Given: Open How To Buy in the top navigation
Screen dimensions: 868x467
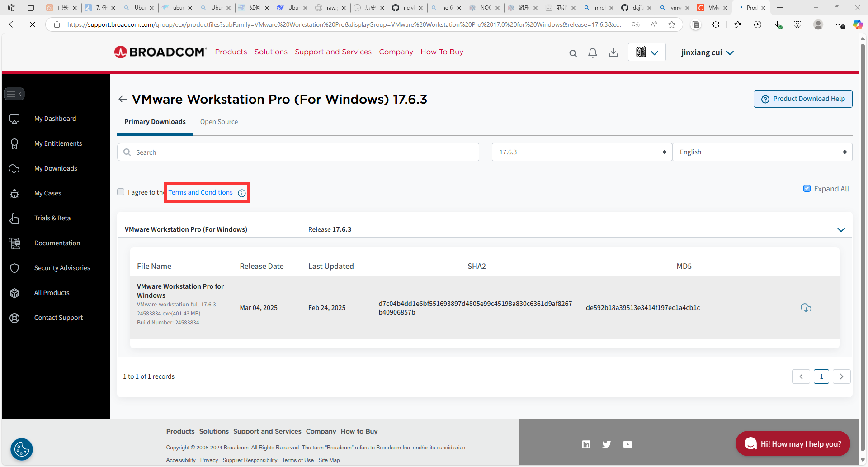Looking at the screenshot, I should tap(442, 52).
